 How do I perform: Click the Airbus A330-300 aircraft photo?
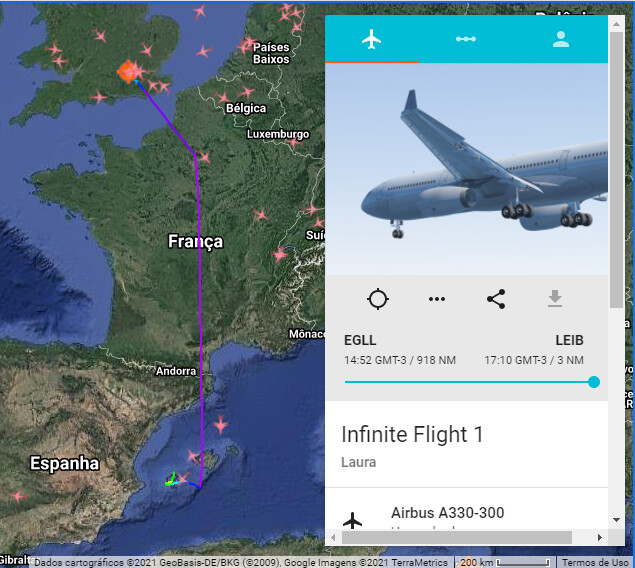[467, 169]
